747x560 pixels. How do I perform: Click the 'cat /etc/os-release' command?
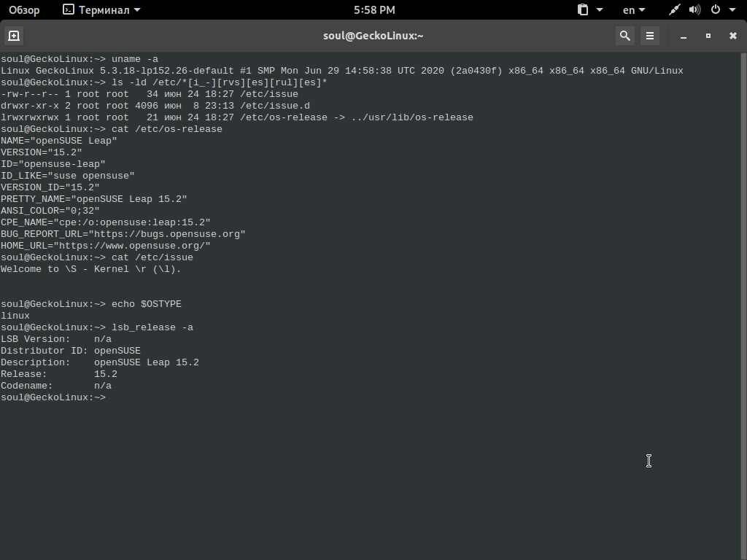coord(167,129)
